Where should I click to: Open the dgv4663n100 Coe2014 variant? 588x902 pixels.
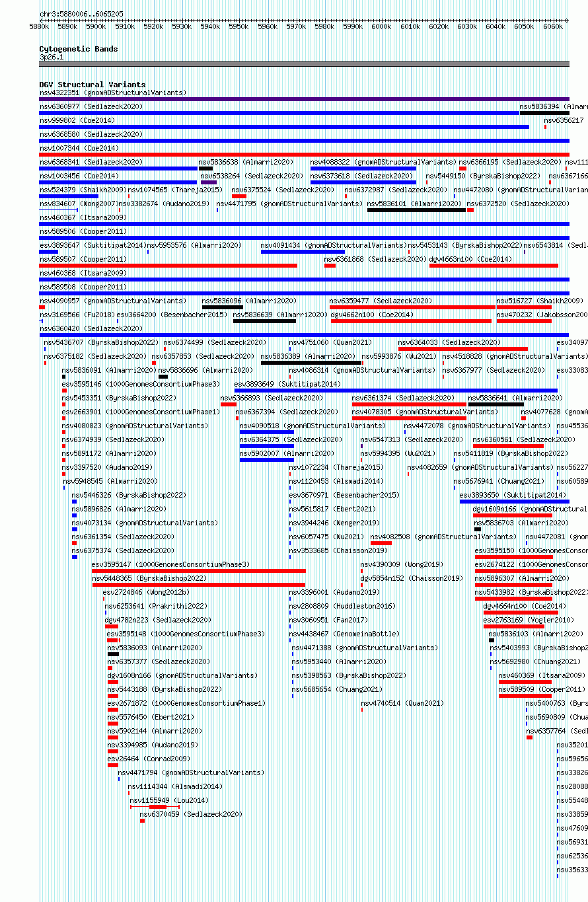click(x=470, y=260)
